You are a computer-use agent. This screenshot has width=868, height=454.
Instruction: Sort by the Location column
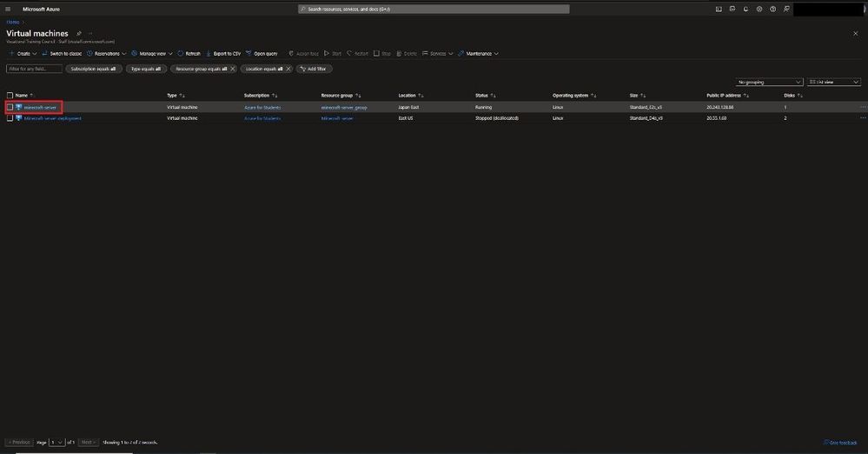coord(411,96)
